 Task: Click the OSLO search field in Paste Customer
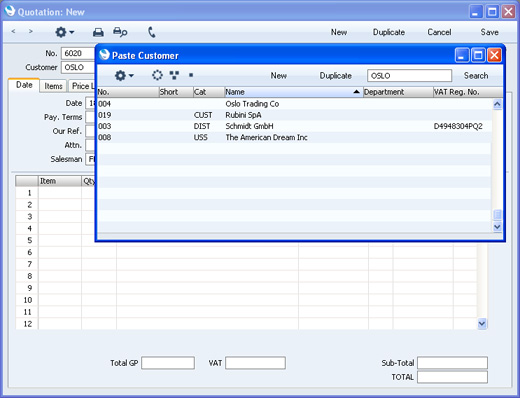click(409, 76)
